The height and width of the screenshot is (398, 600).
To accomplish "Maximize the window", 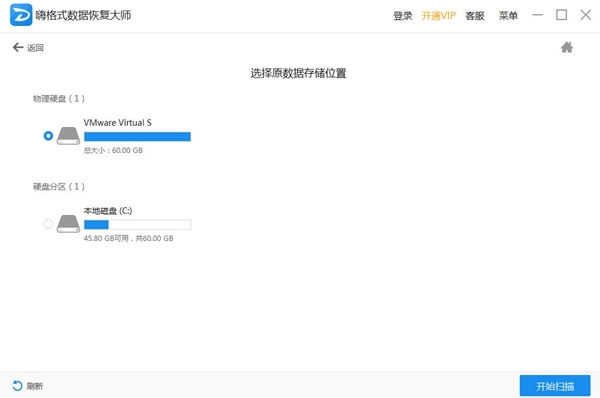I will (x=561, y=15).
